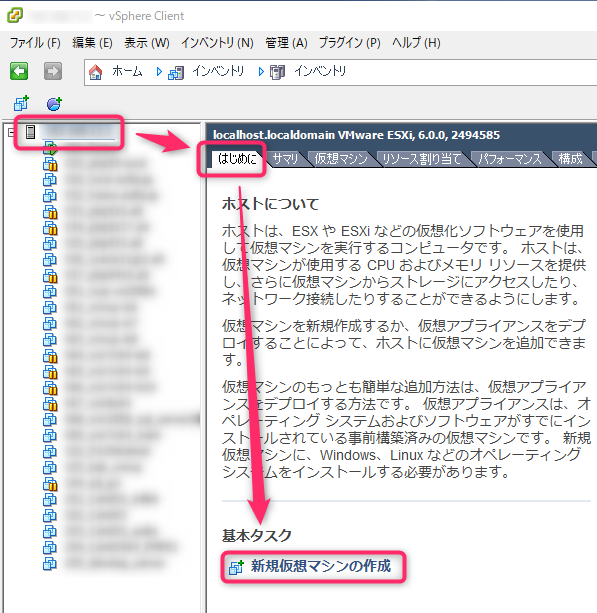Switch to the 仮想マシン tab
597x613 pixels.
(x=341, y=159)
